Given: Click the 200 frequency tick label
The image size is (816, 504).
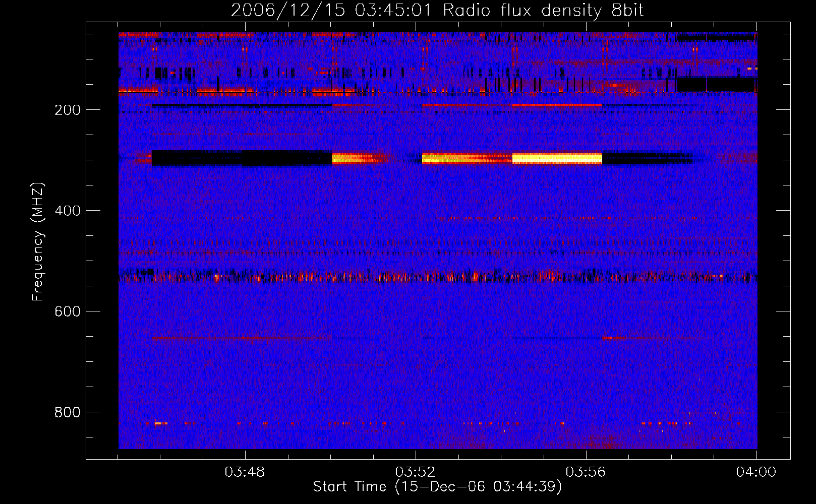Looking at the screenshot, I should pyautogui.click(x=68, y=110).
